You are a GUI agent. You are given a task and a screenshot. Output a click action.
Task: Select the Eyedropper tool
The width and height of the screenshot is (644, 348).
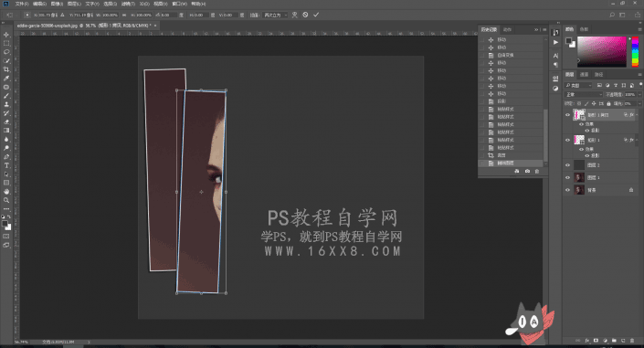6,78
